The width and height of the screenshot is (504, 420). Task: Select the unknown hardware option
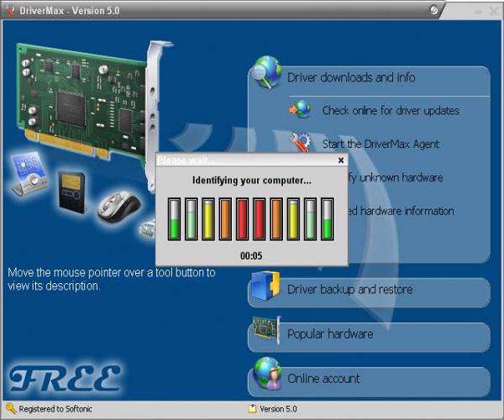coord(396,177)
